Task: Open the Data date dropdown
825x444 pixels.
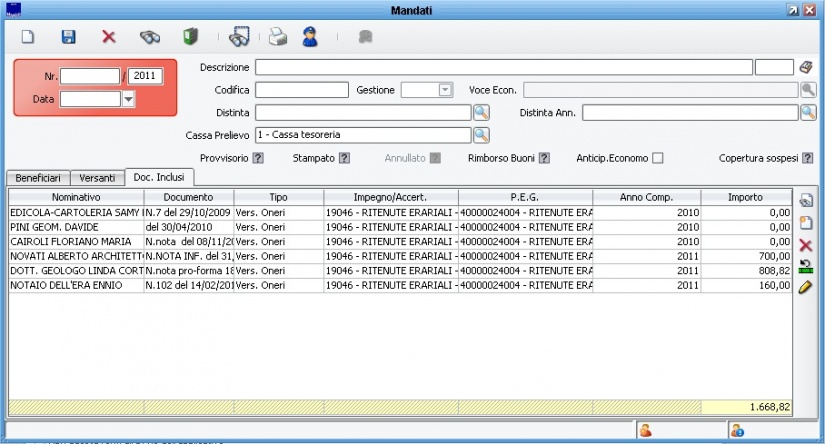Action: pyautogui.click(x=128, y=99)
